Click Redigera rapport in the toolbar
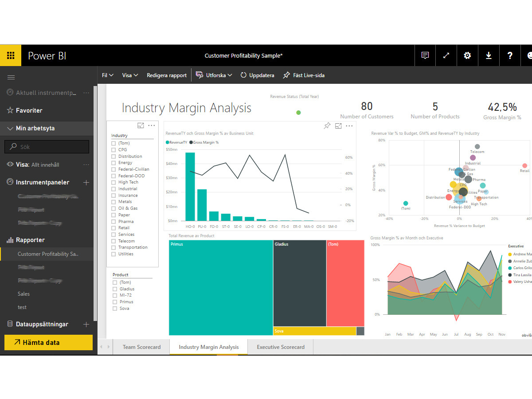This screenshot has width=532, height=399. [167, 75]
